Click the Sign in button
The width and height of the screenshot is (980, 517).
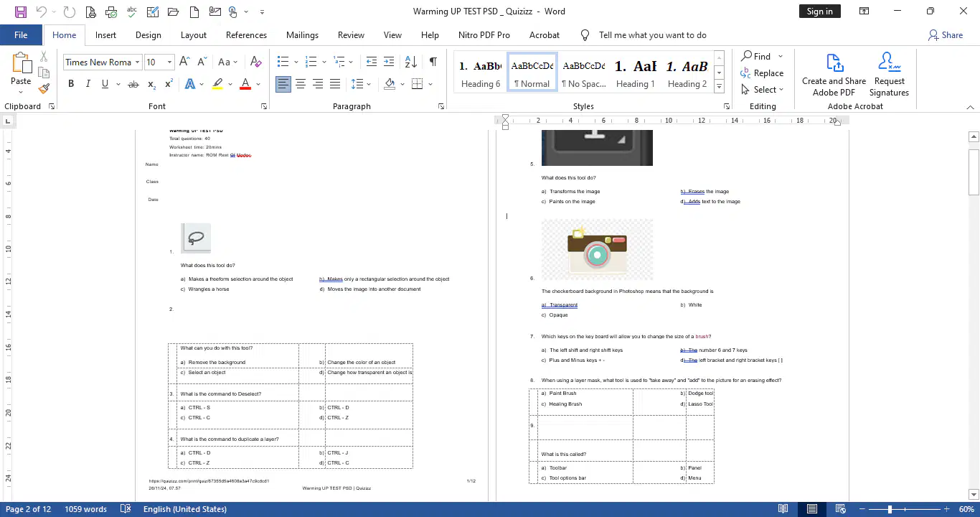click(x=819, y=11)
